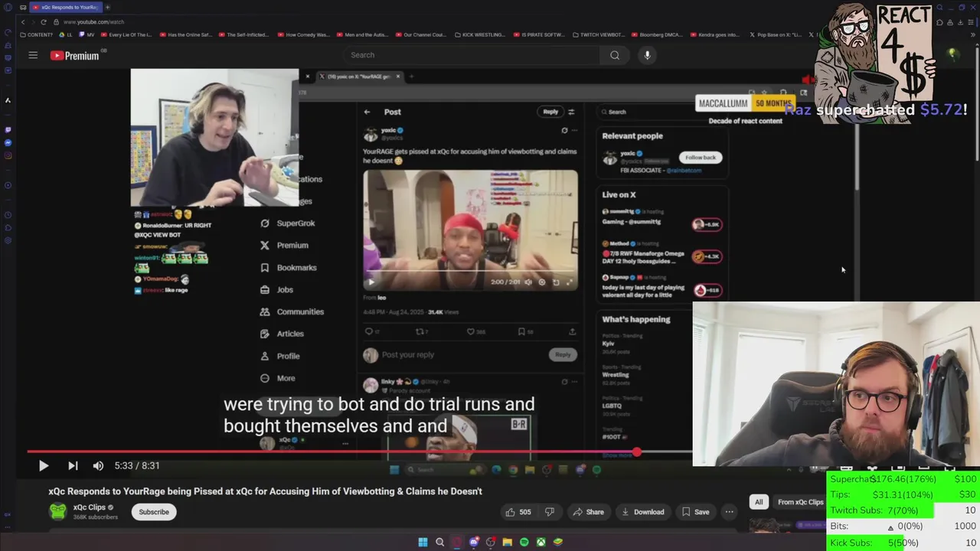Expand KICK WRESTLING... bookmark folder
Viewport: 980px width, 551px height.
tap(479, 34)
